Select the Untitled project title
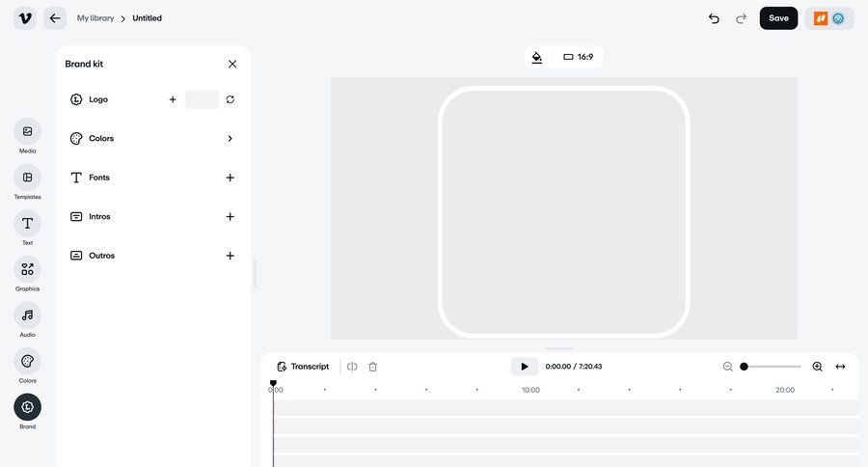The width and height of the screenshot is (868, 467). pos(147,18)
